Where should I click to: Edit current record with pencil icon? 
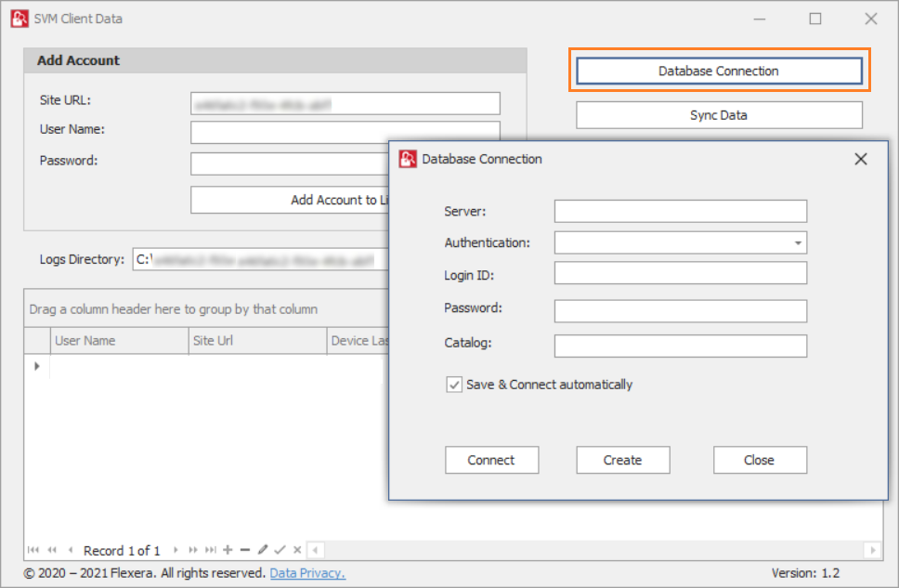(263, 550)
